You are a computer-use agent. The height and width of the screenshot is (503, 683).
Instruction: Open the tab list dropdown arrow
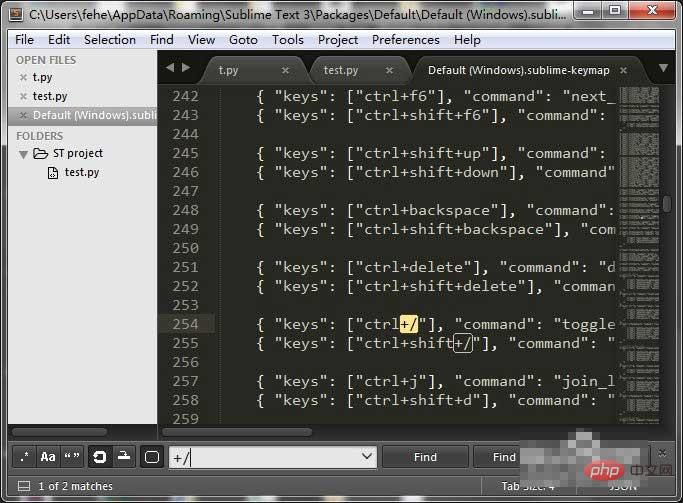(662, 69)
